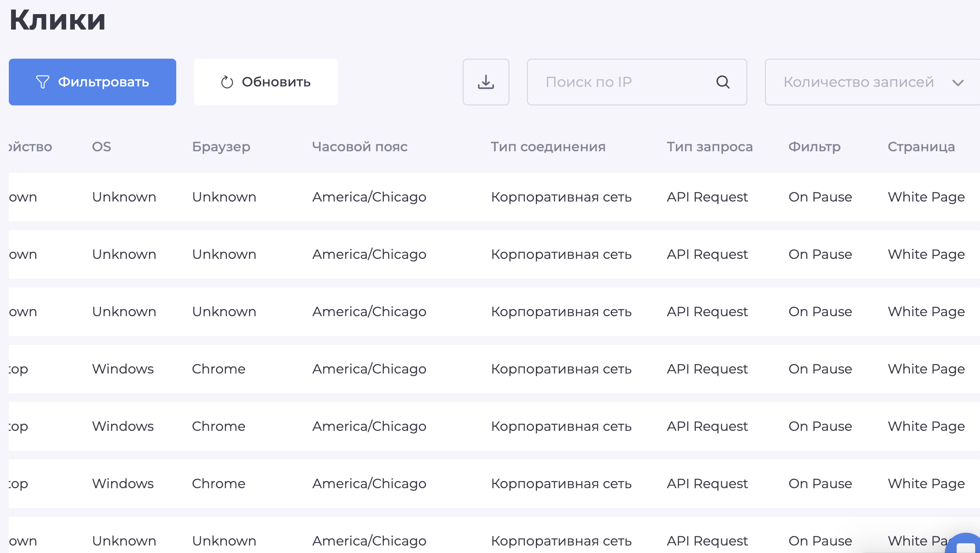Click the funnel icon in Фильтровать button
The image size is (980, 553).
coord(43,82)
